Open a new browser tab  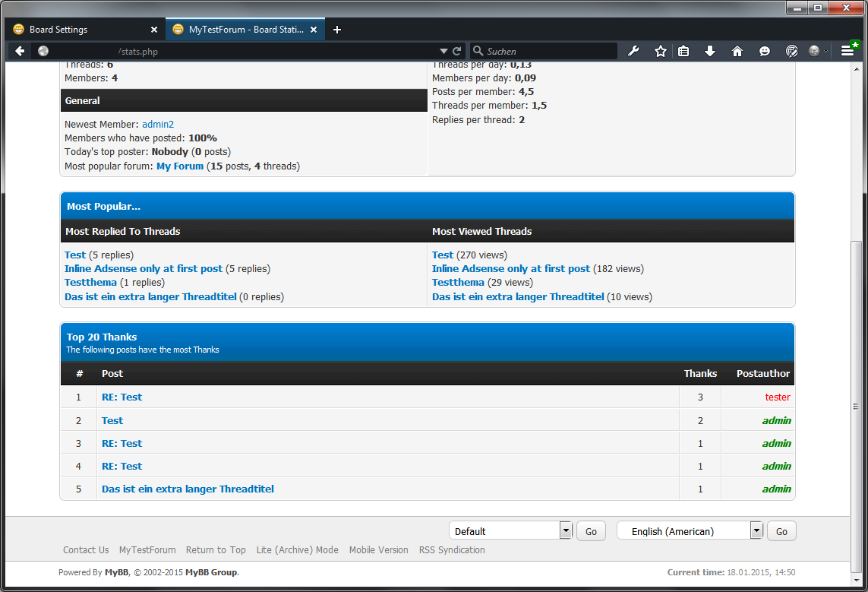coord(337,30)
